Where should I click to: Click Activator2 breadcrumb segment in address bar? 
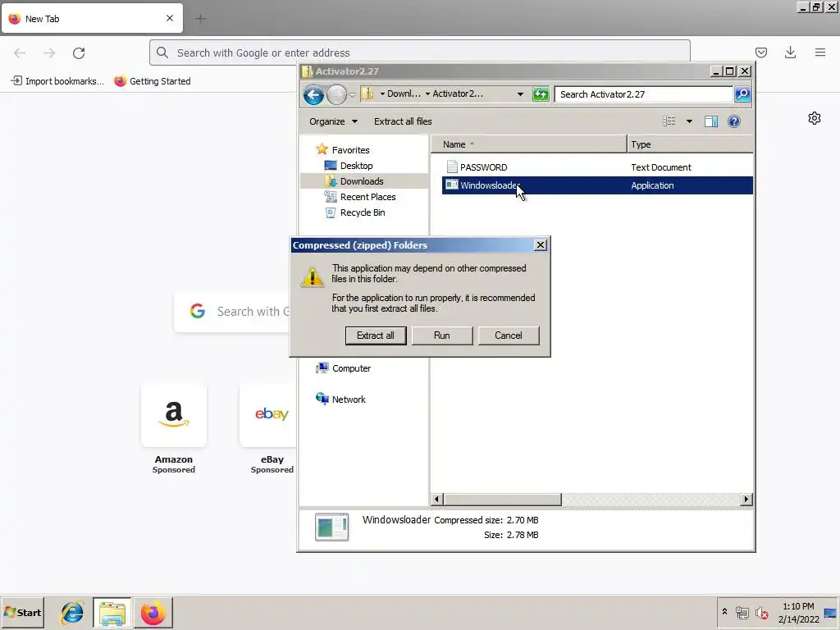(x=458, y=94)
